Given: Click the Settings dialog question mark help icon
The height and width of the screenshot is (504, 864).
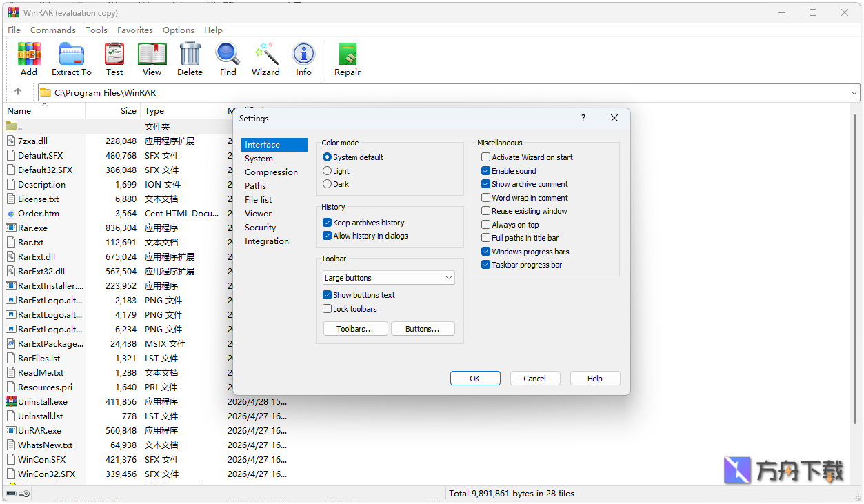Looking at the screenshot, I should pos(583,119).
